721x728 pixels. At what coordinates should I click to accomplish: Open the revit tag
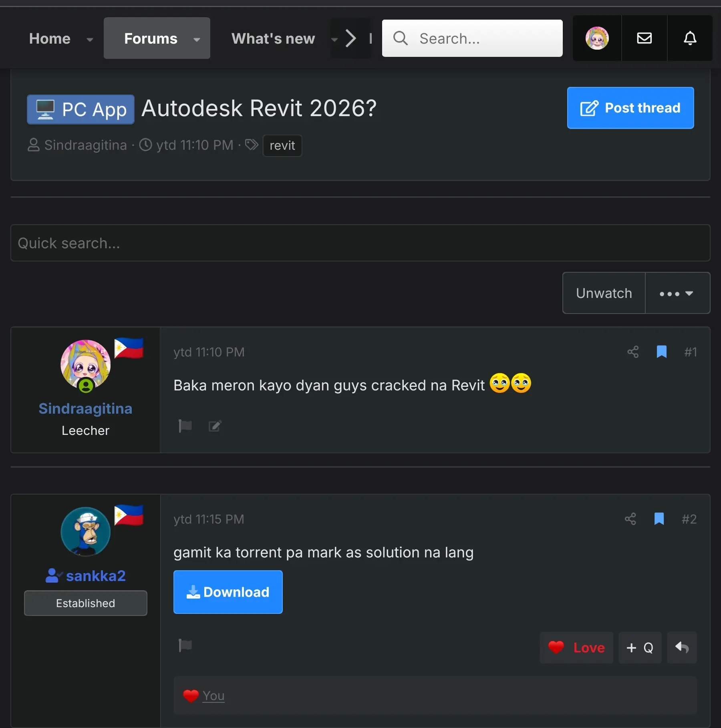pos(282,145)
